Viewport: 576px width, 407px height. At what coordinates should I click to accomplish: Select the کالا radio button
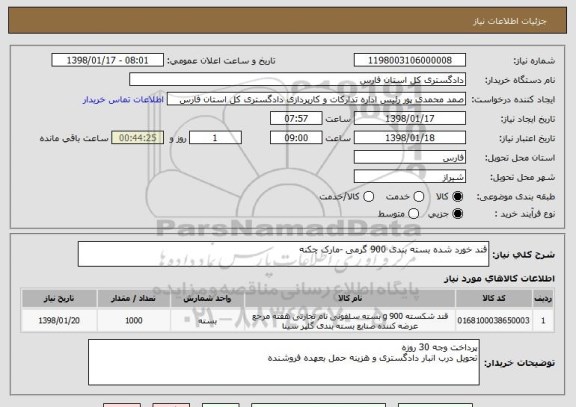457,197
